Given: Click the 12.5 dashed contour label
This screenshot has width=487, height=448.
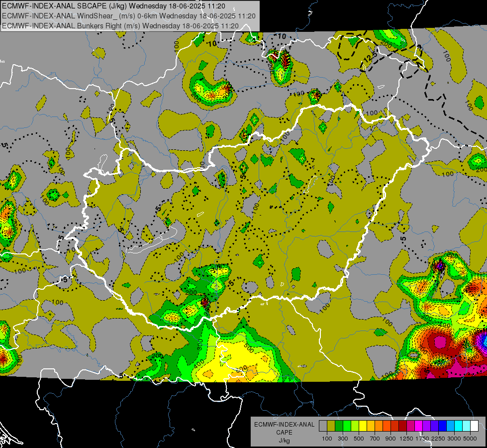Looking at the screenshot, I should click(370, 57).
